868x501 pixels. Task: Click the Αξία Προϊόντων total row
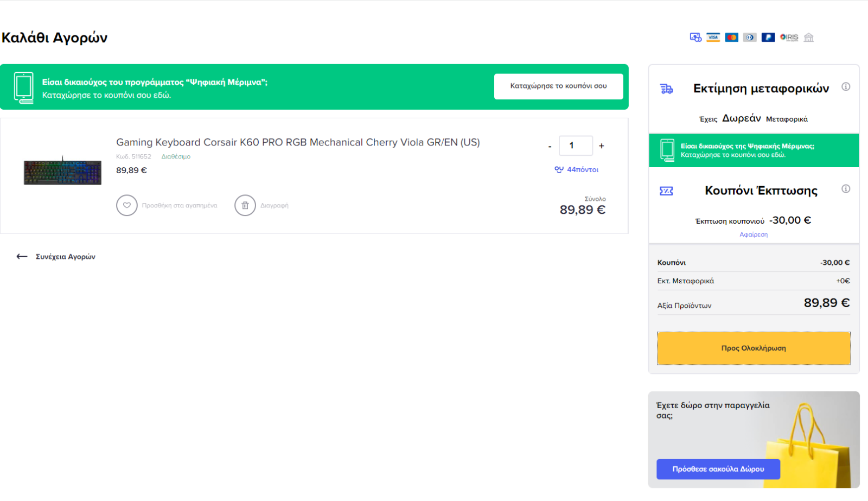point(754,303)
